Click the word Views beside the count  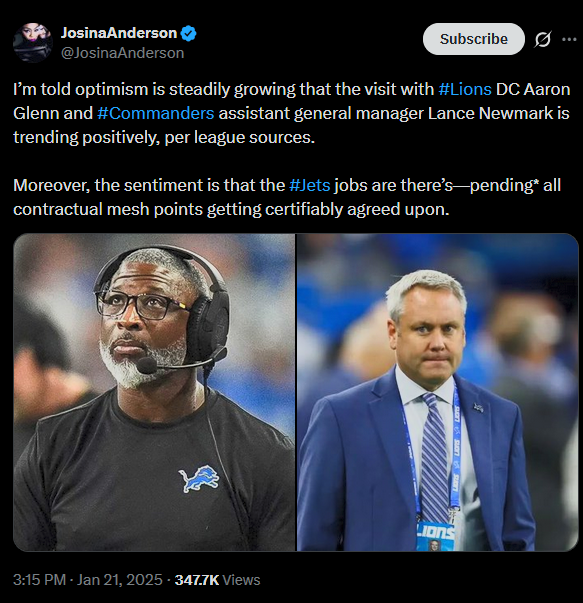[x=242, y=580]
